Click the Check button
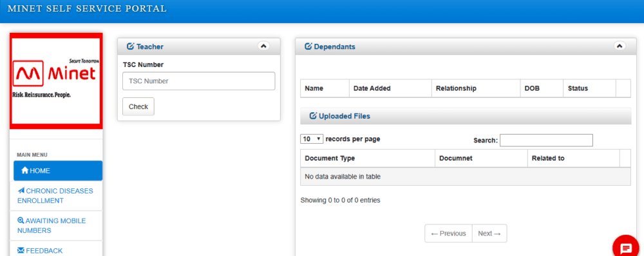This screenshot has height=256, width=644. click(x=138, y=106)
